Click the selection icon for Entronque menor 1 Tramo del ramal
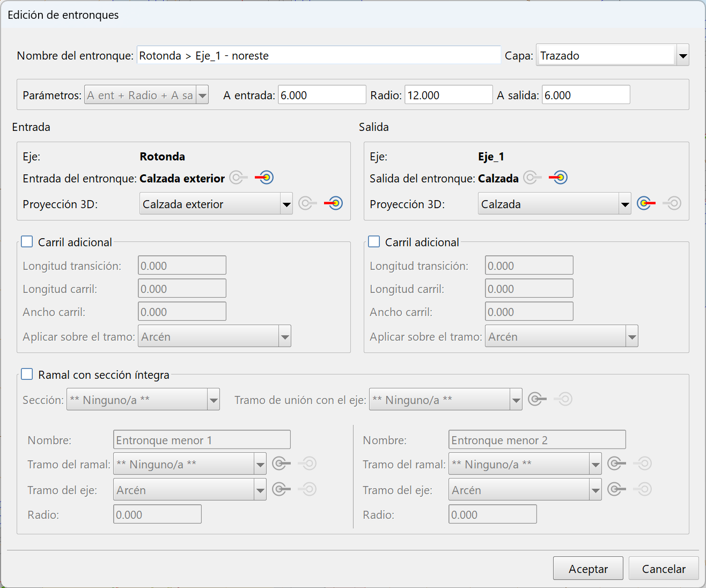Image resolution: width=706 pixels, height=588 pixels. click(x=281, y=463)
